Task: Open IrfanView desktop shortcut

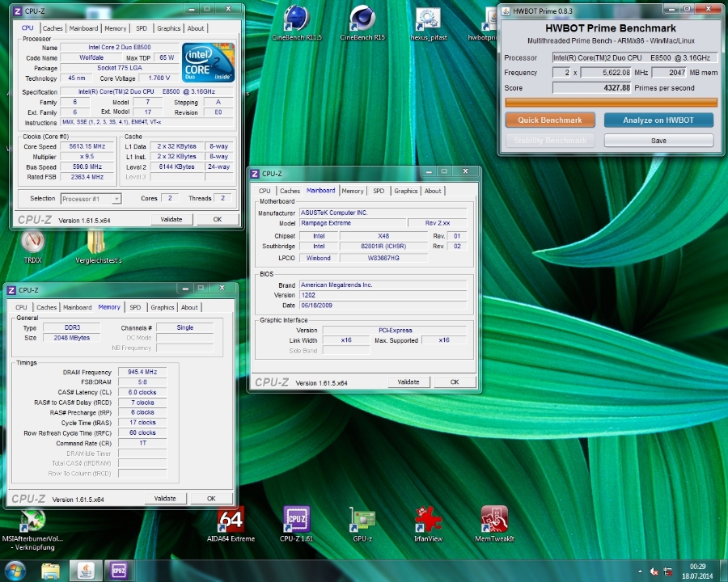Action: point(428,524)
